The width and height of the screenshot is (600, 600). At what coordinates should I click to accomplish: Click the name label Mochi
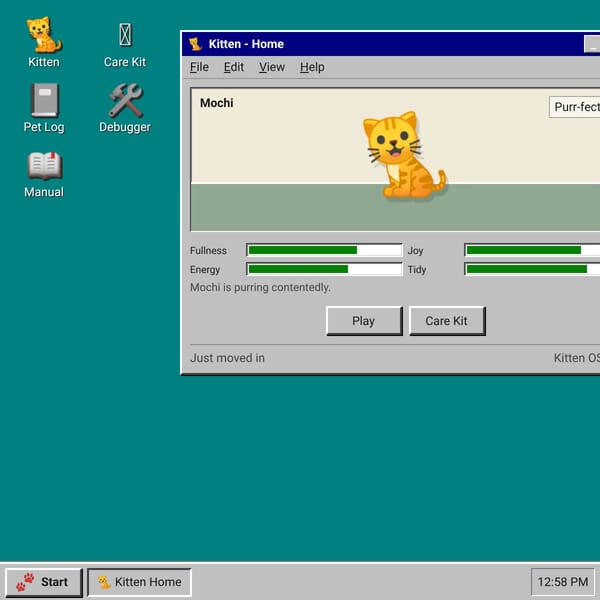click(x=217, y=103)
